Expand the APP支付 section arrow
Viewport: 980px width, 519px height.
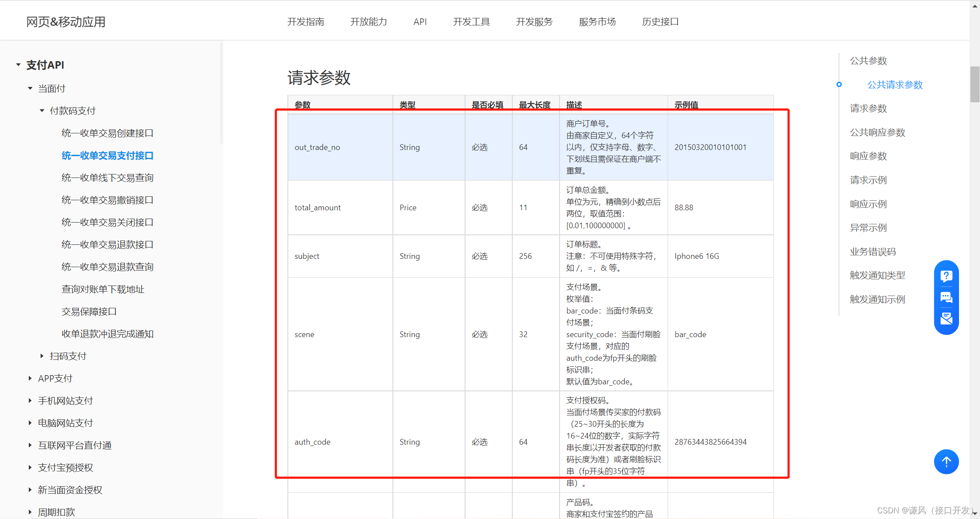[x=30, y=378]
